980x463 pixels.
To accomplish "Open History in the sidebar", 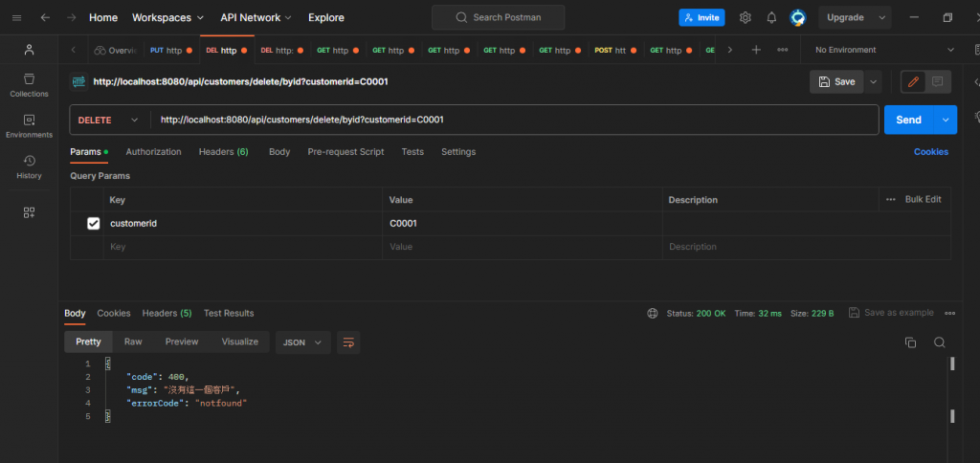I will 29,167.
